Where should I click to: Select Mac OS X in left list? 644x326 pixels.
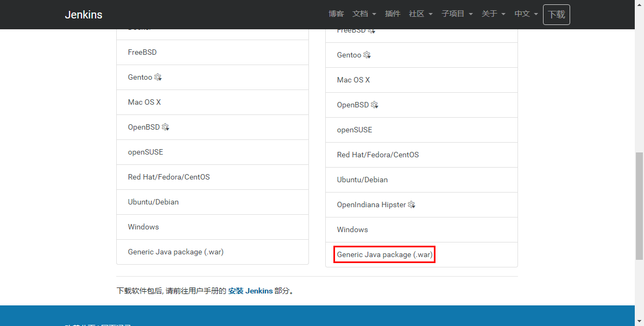click(x=212, y=102)
